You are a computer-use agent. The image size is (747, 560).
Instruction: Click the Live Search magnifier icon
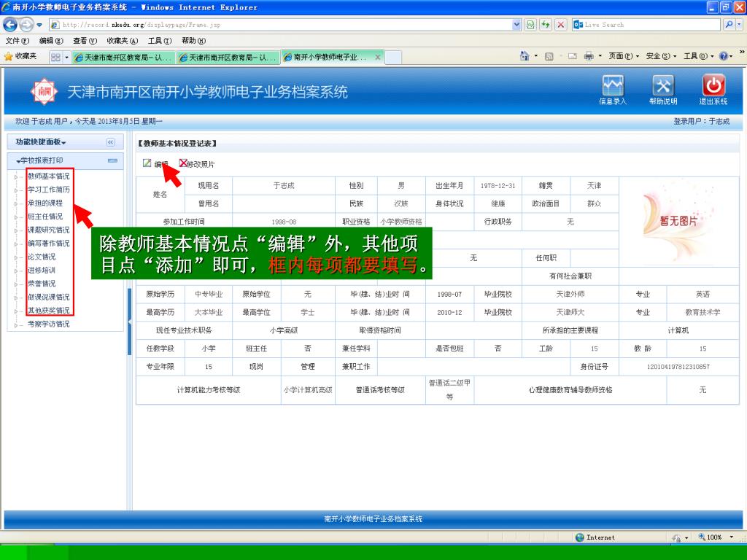pos(729,24)
